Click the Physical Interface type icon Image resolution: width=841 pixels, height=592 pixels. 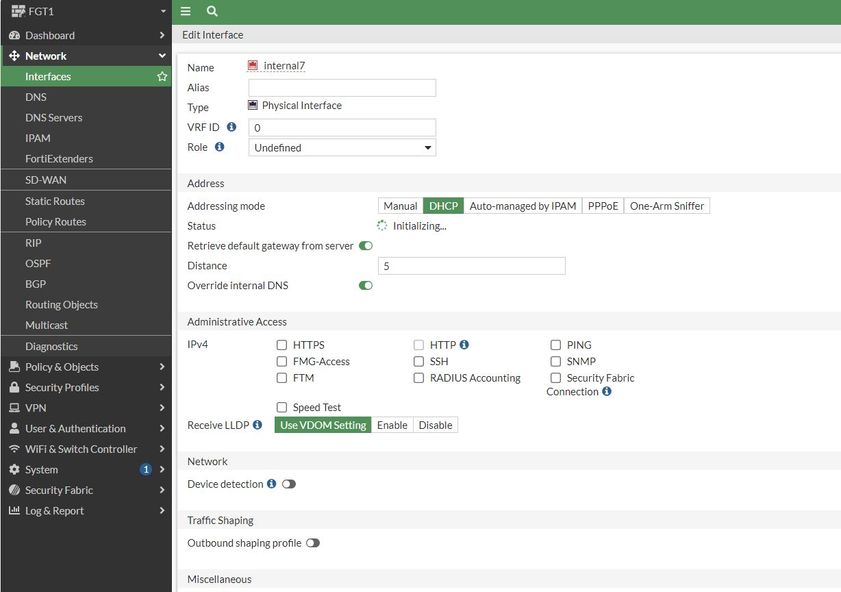click(253, 105)
